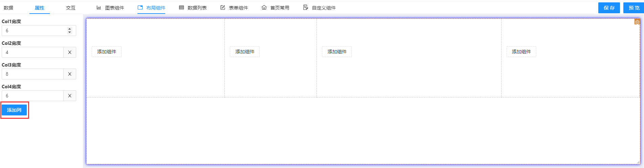Image resolution: width=644 pixels, height=168 pixels.
Task: Click the Col4宽度 input field
Action: 33,96
